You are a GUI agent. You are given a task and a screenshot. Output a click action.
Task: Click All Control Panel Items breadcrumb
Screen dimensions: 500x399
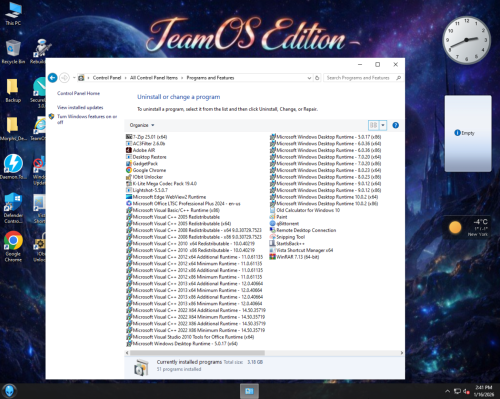154,78
